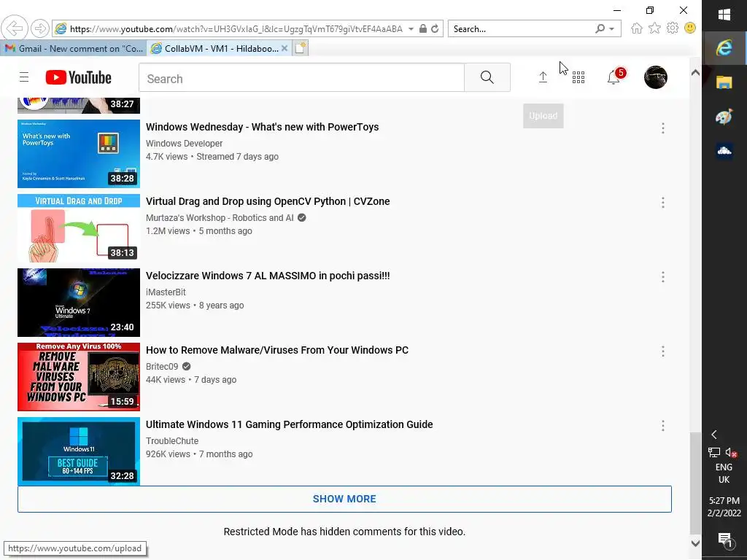
Task: Open the YouTube apps grid icon
Action: click(x=578, y=77)
